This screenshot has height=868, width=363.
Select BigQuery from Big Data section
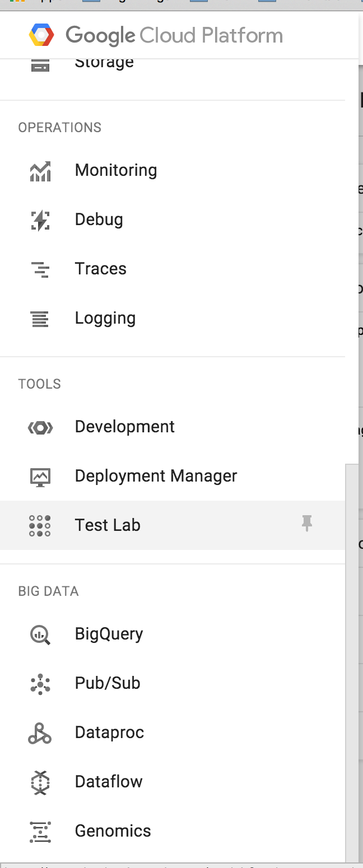(109, 634)
